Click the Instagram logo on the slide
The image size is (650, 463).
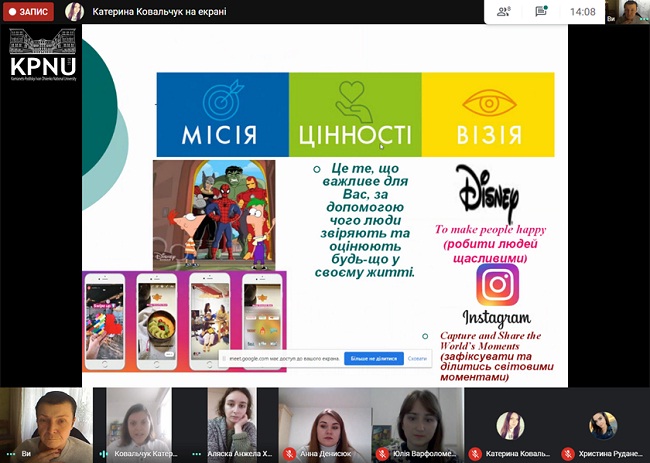click(497, 285)
